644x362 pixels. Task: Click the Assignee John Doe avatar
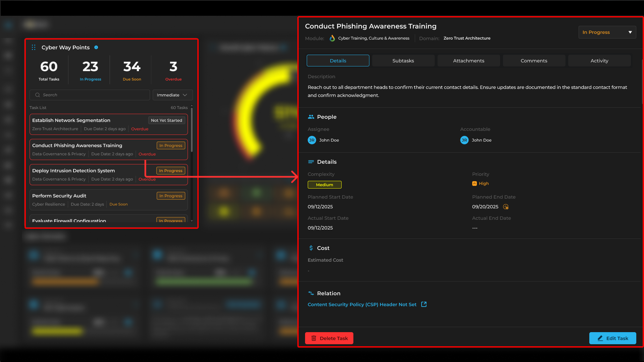[x=312, y=140]
